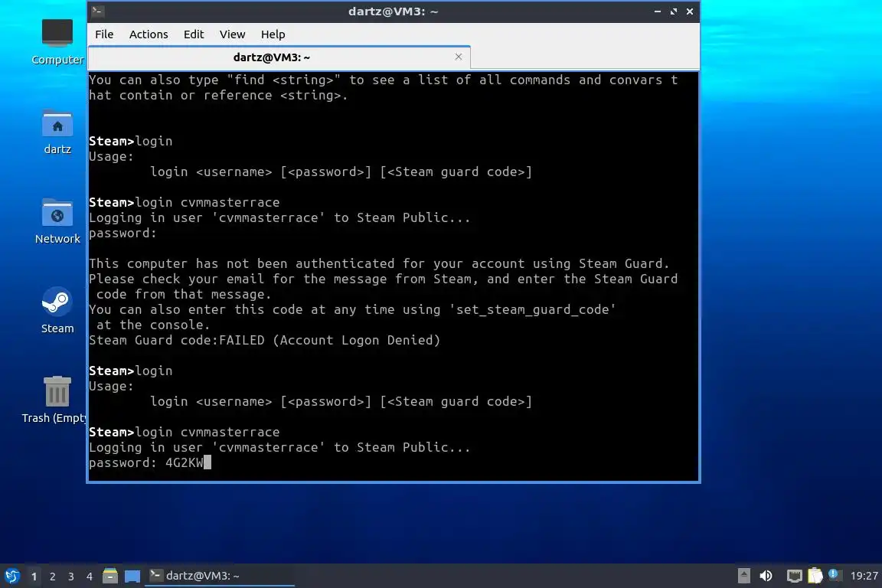Switch to workspace 2
Image resolution: width=882 pixels, height=588 pixels.
52,577
